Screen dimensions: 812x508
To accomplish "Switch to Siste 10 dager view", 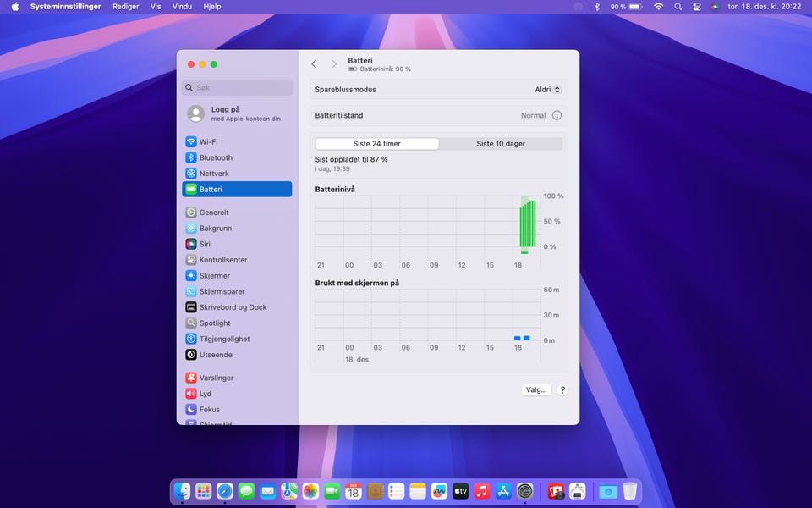I will [x=501, y=144].
